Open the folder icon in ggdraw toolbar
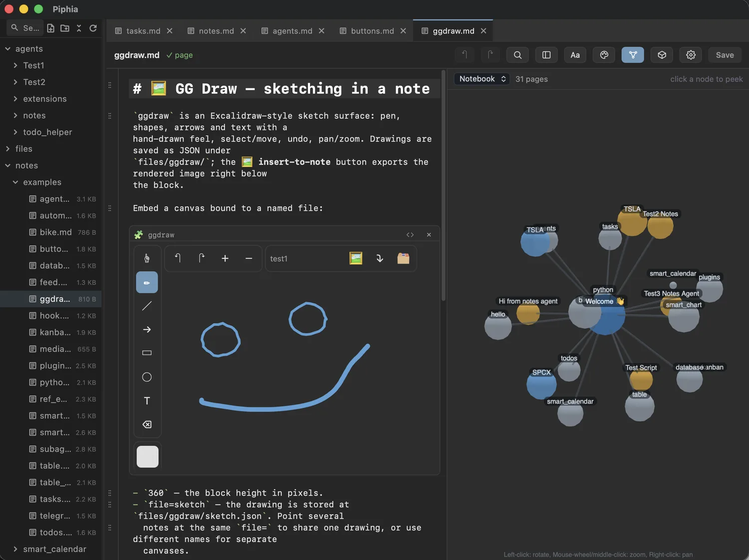This screenshot has width=749, height=560. [x=403, y=258]
